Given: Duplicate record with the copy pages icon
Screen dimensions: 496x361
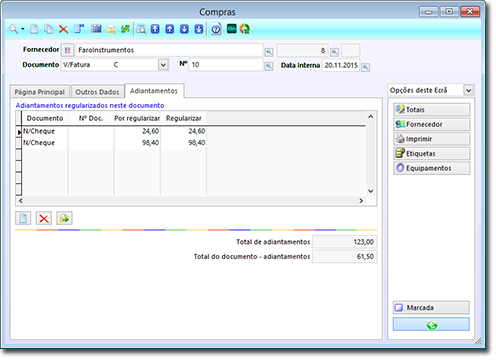Looking at the screenshot, I should (x=49, y=29).
